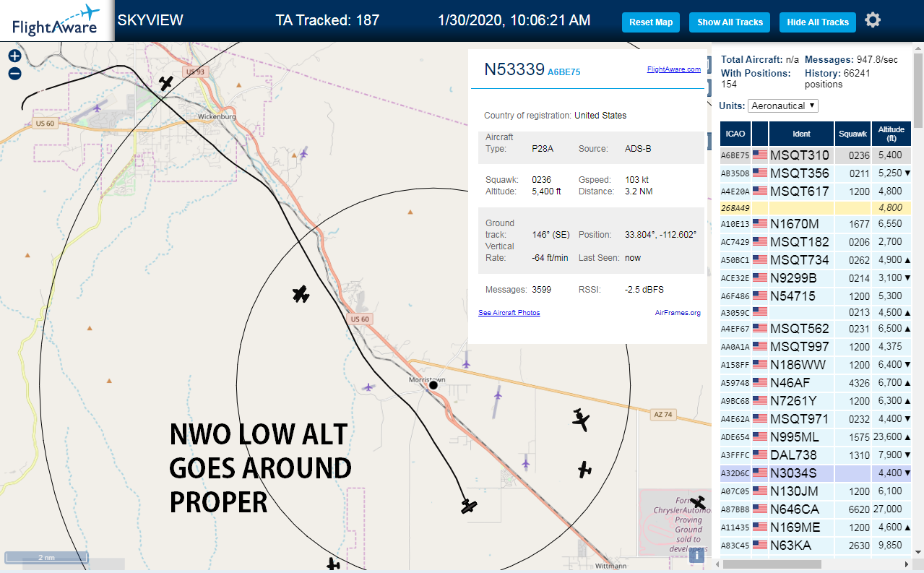Click the ICAO code 268A49 row

(816, 208)
